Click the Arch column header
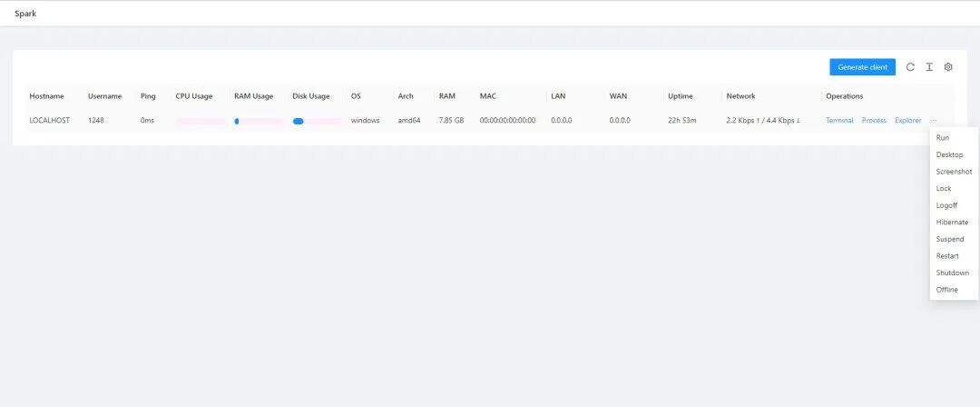980x407 pixels. [406, 96]
